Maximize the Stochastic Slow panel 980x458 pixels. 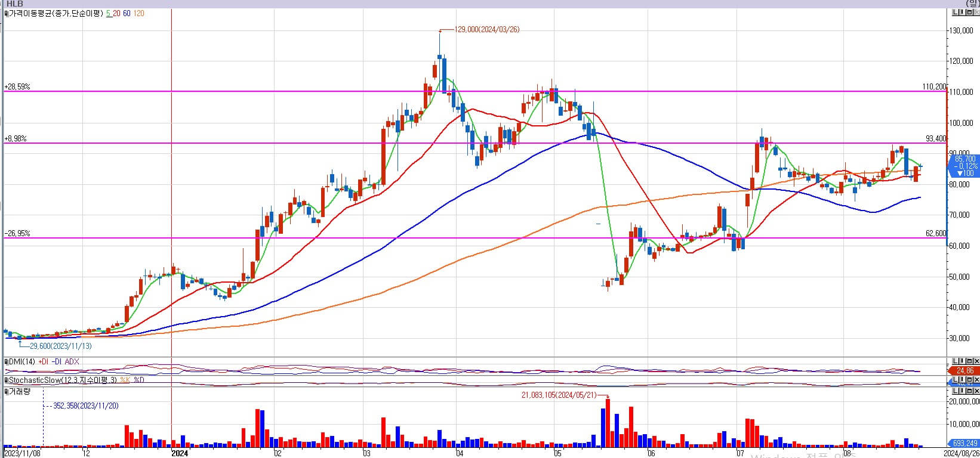pos(969,380)
